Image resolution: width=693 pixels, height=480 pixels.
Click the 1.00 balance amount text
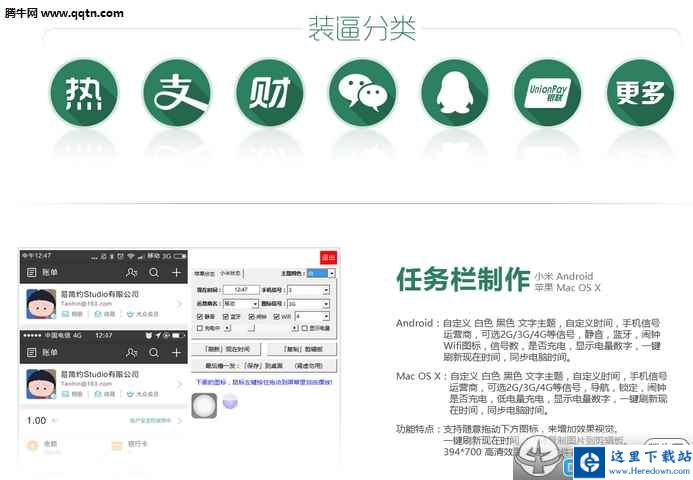36,420
